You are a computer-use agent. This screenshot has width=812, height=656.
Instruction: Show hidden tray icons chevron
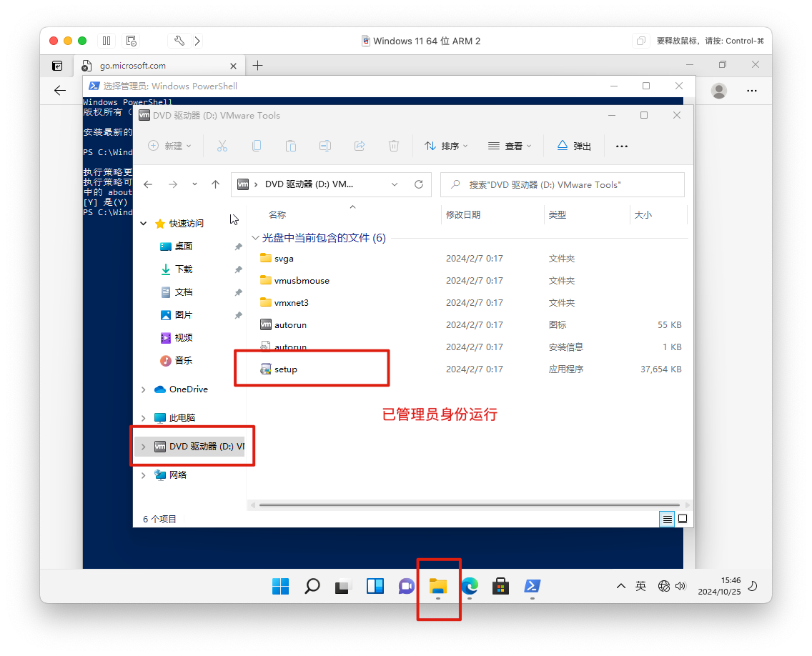(620, 586)
